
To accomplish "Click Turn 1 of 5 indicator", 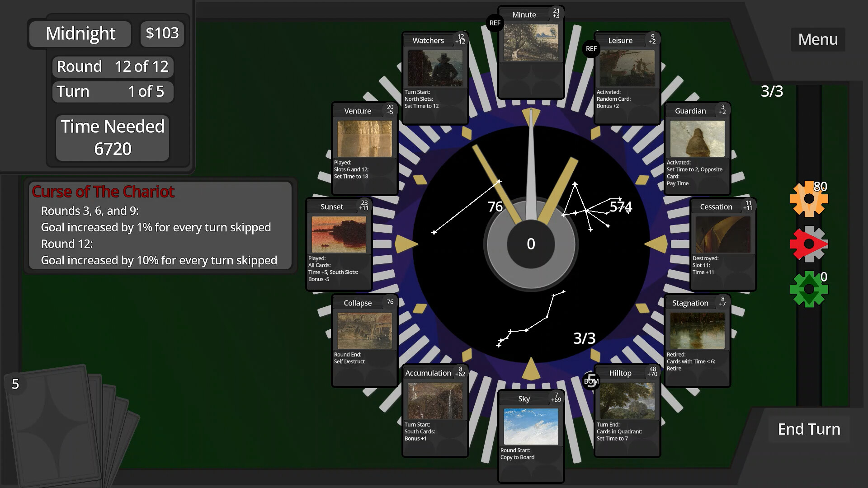I will click(113, 92).
